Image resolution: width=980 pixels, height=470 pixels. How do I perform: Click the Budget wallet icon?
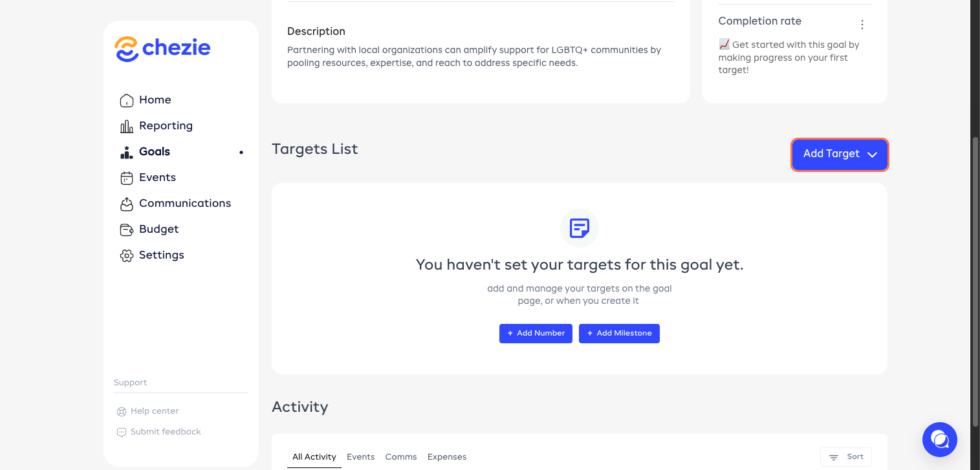coord(127,230)
